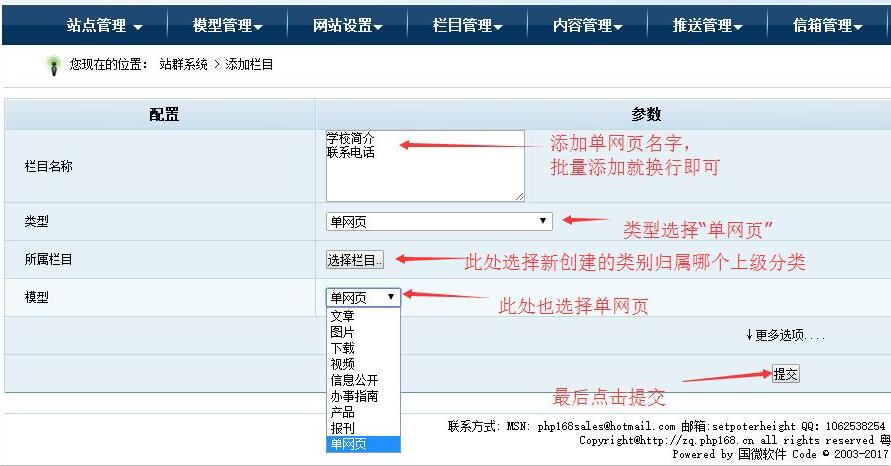Click the 配置 column header
Image resolution: width=891 pixels, height=466 pixels.
click(164, 114)
